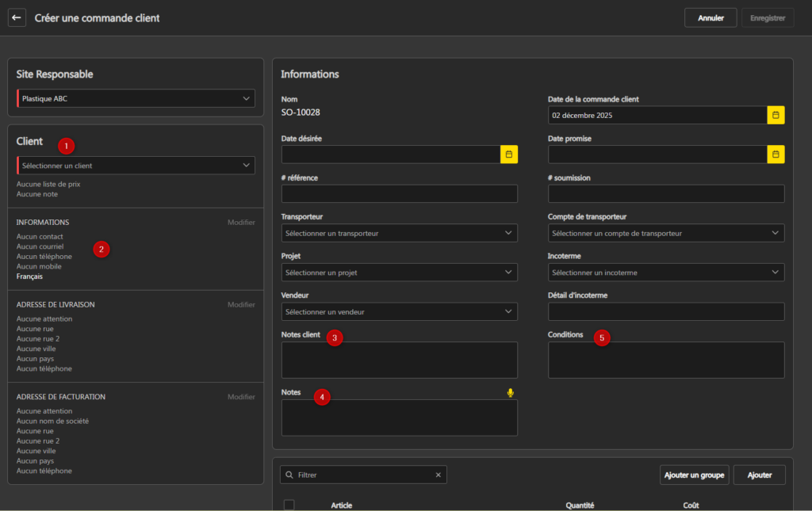Click the microphone icon above Notes
The width and height of the screenshot is (812, 511).
(x=511, y=392)
